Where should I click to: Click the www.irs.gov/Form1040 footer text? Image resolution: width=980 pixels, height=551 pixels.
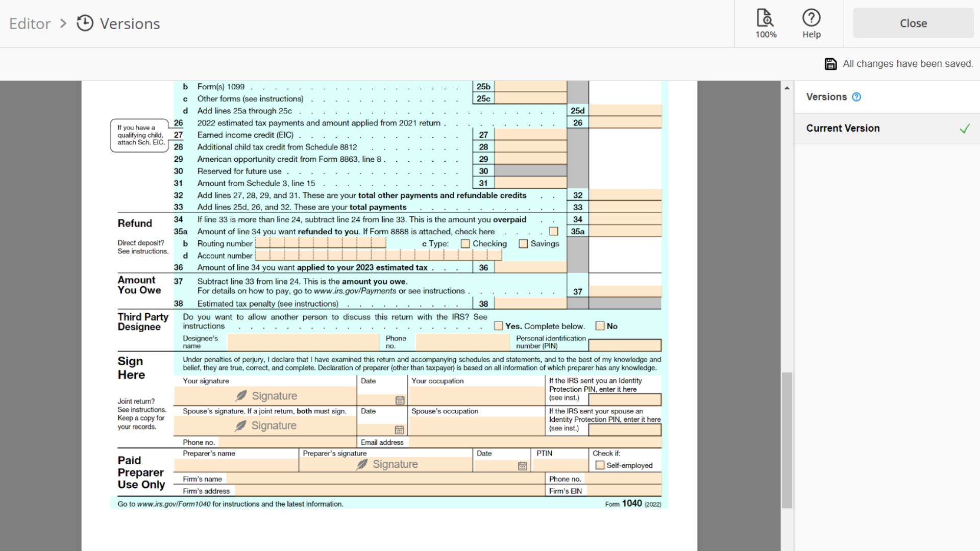pyautogui.click(x=174, y=504)
